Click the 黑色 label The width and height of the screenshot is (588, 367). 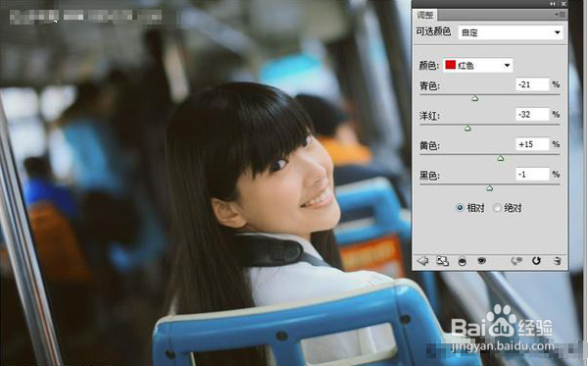click(x=429, y=176)
